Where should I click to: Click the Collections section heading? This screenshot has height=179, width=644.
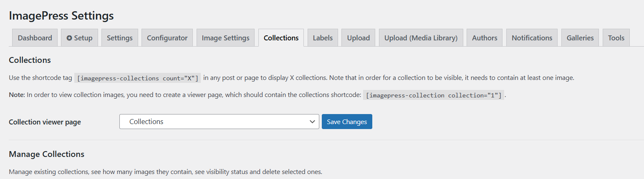pos(30,60)
